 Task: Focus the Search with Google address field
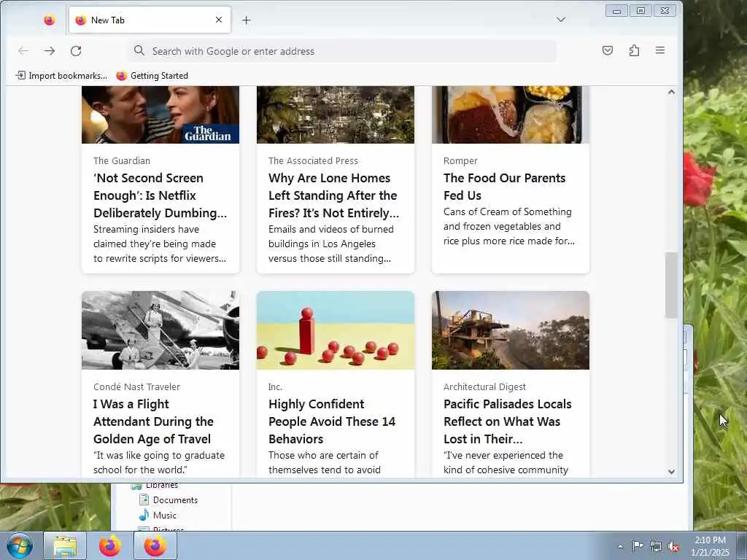342,51
